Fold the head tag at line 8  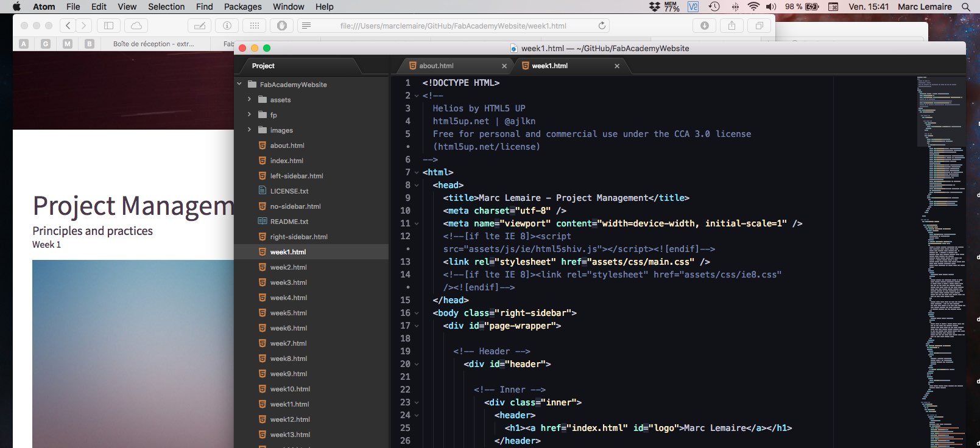click(x=417, y=185)
